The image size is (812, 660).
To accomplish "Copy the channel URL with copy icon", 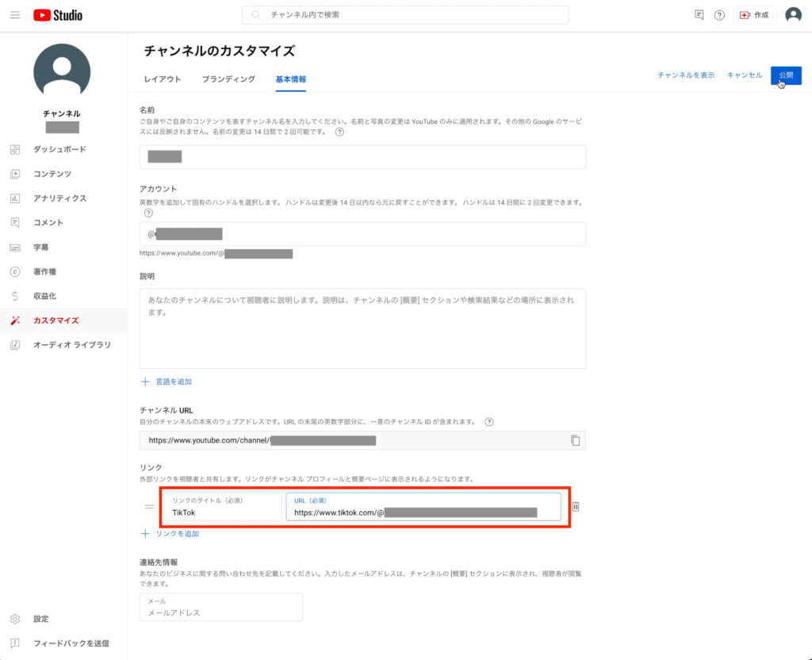I will coord(575,440).
